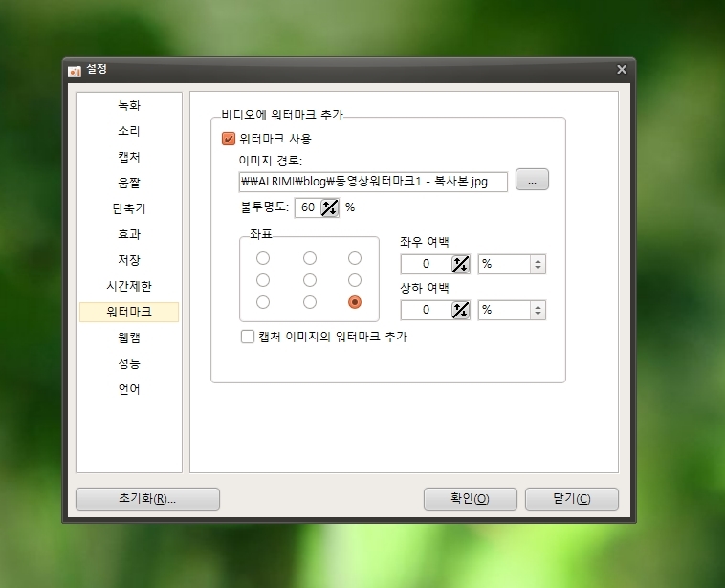Open the 시간제한 settings section
725x588 pixels.
pyautogui.click(x=129, y=286)
